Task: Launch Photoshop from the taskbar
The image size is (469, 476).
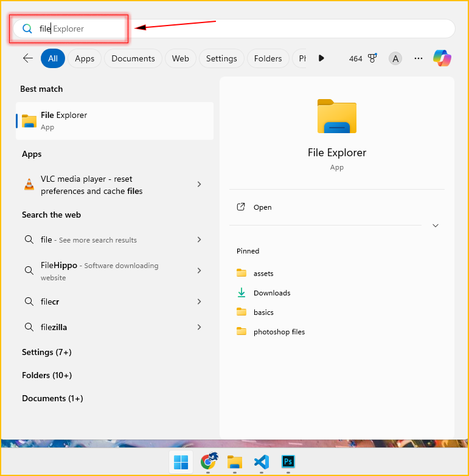Action: 288,461
